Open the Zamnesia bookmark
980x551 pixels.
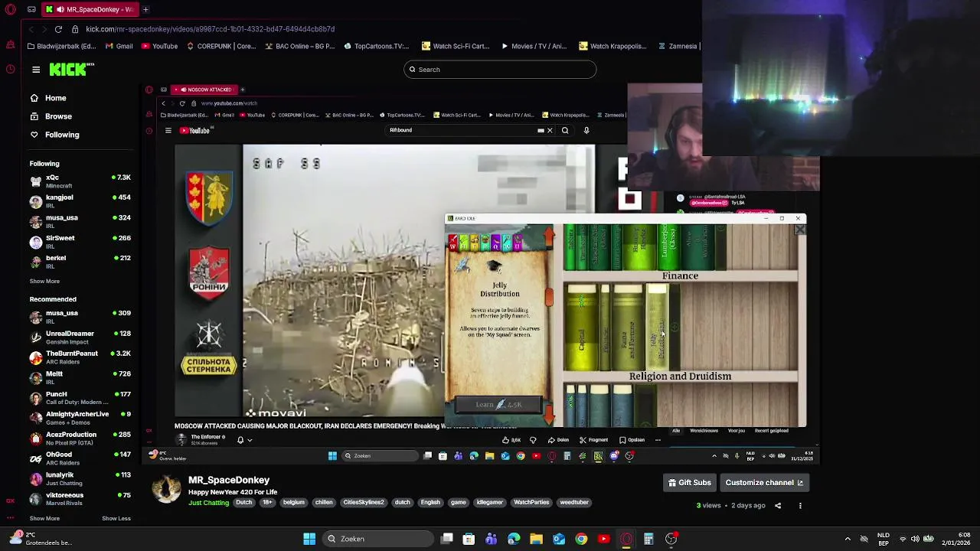678,46
